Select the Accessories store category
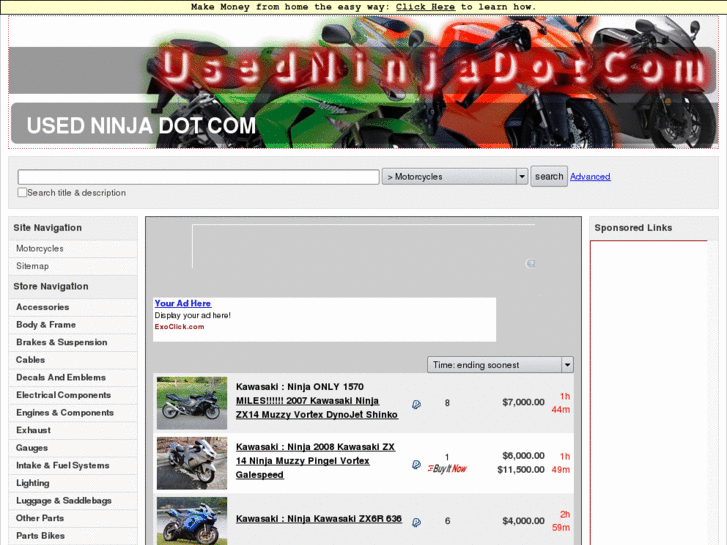 [x=43, y=307]
